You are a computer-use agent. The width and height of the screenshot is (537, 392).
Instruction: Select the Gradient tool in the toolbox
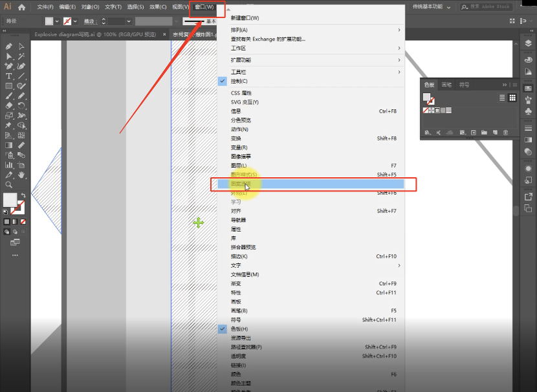(x=8, y=145)
